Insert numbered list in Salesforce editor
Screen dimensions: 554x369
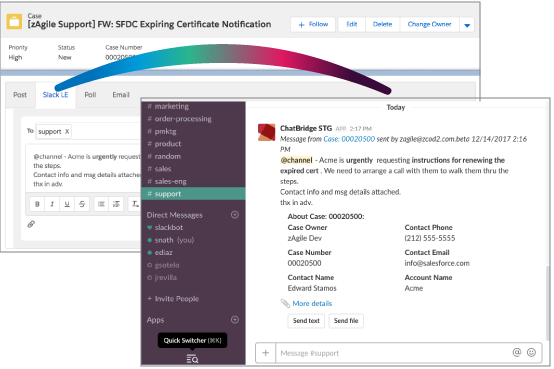[116, 204]
